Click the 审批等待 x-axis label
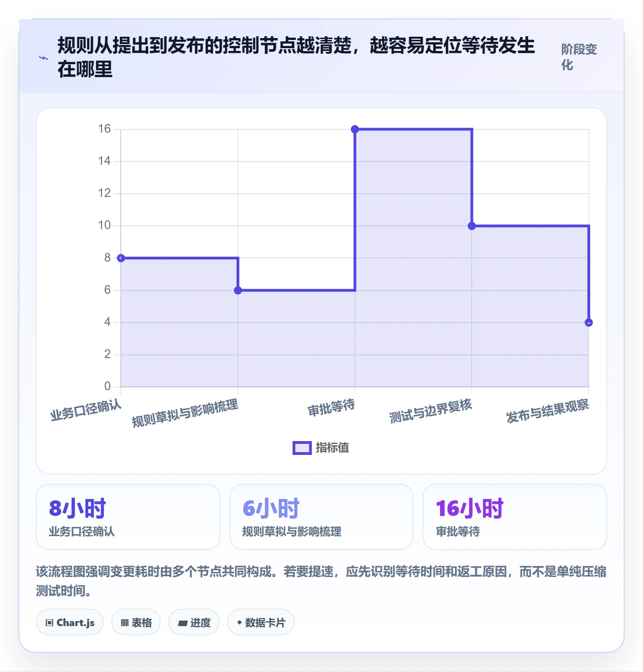This screenshot has width=643, height=672. (x=331, y=407)
